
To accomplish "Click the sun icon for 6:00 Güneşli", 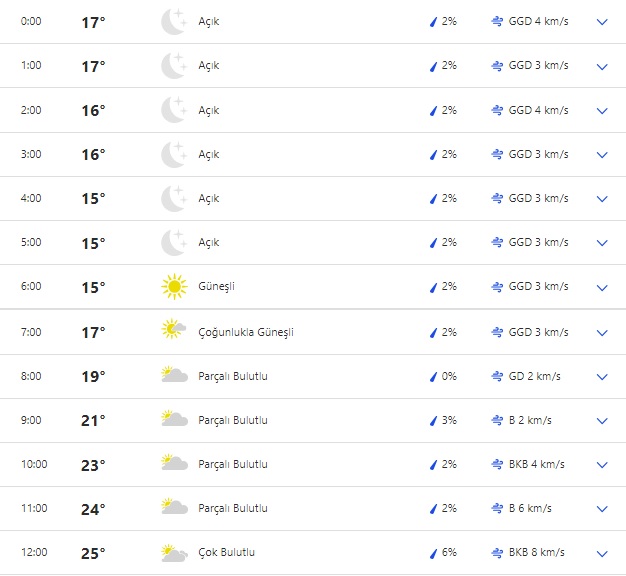I will (174, 287).
